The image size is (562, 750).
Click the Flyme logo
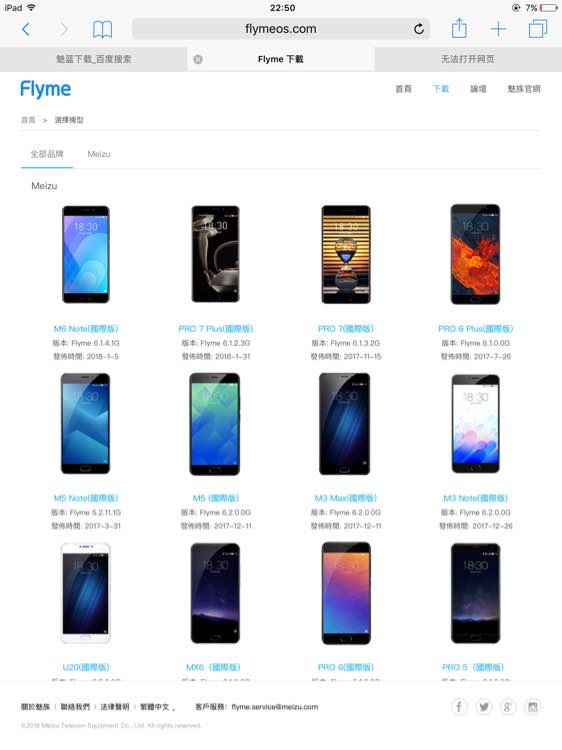[45, 89]
